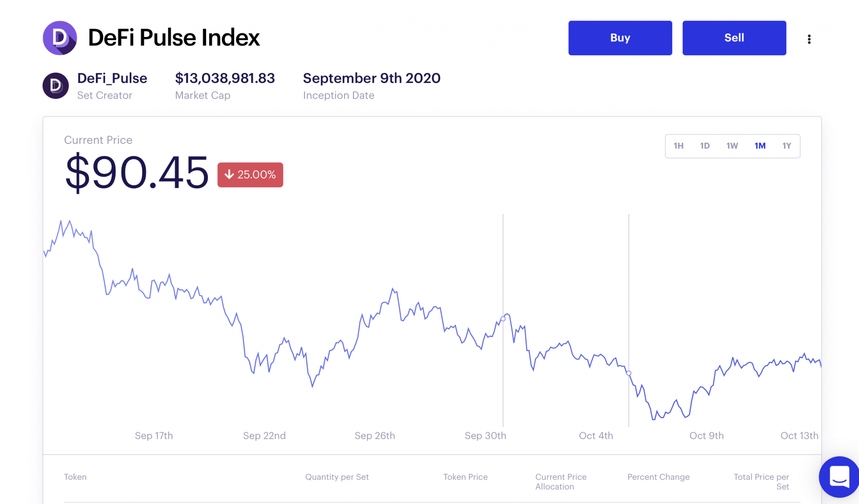Click the Total Price per Set header
The image size is (859, 504).
[x=762, y=482]
